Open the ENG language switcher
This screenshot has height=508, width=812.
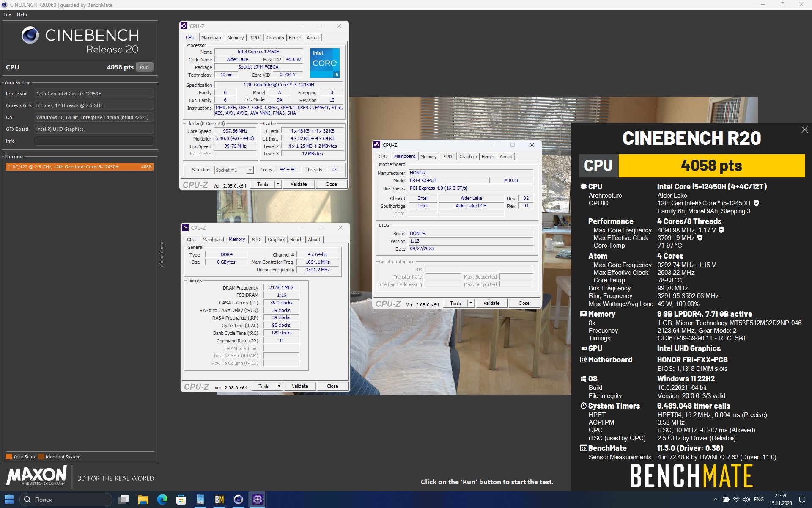pos(759,500)
